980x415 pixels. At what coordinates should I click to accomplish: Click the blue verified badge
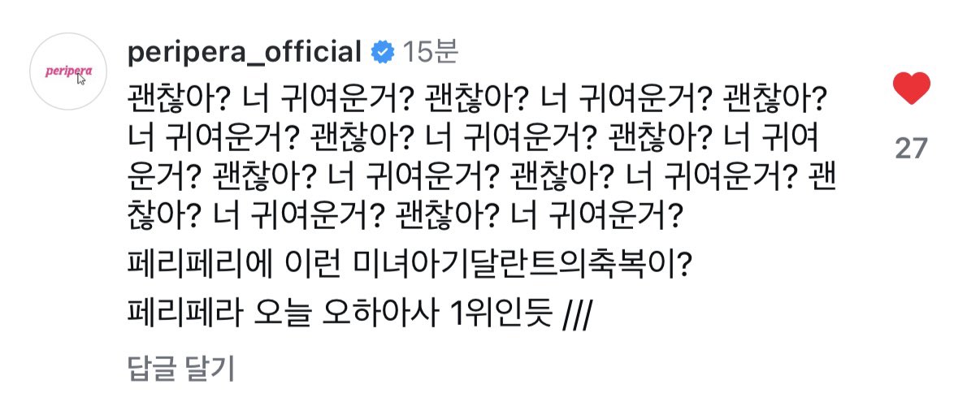coord(381,53)
